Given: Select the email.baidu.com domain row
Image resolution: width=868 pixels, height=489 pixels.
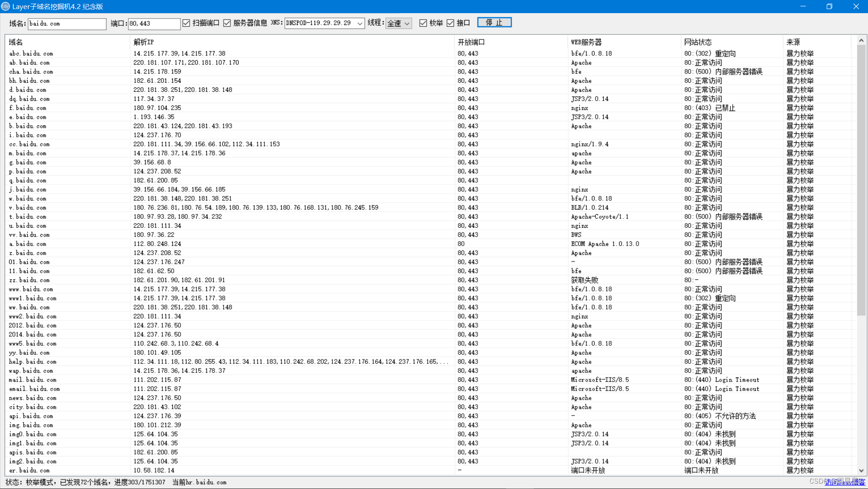Looking at the screenshot, I should [429, 389].
